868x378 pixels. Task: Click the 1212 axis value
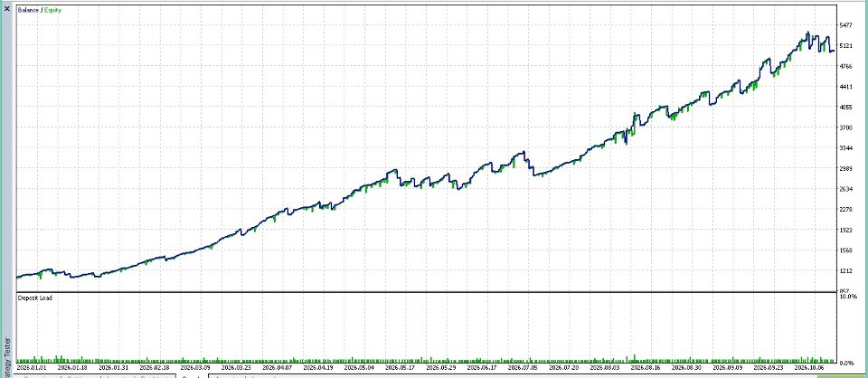846,271
